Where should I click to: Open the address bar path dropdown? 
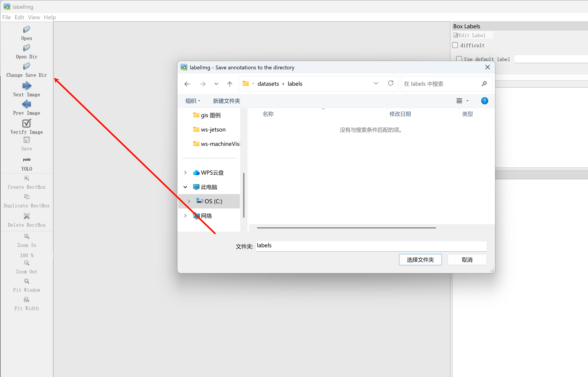(376, 83)
